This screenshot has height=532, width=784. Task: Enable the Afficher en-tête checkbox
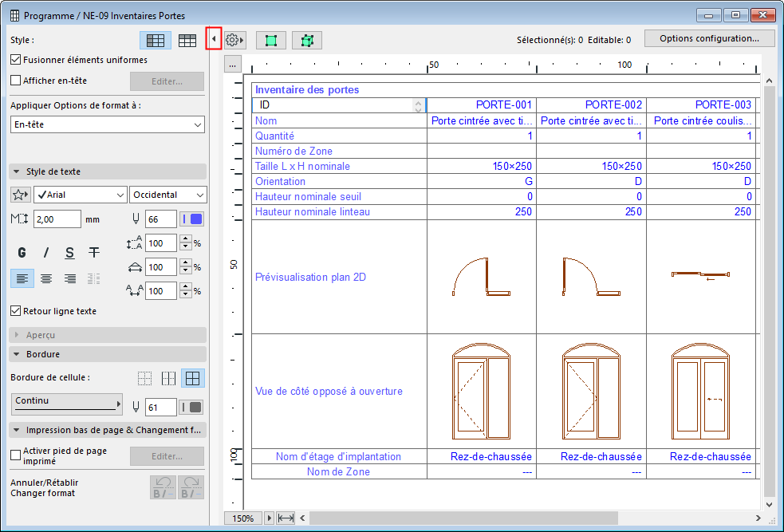(16, 81)
